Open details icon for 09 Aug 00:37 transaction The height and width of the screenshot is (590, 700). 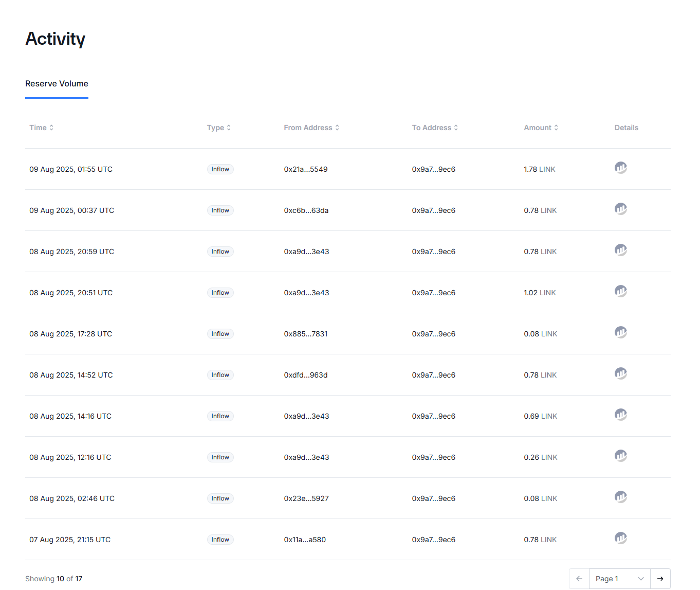point(621,209)
